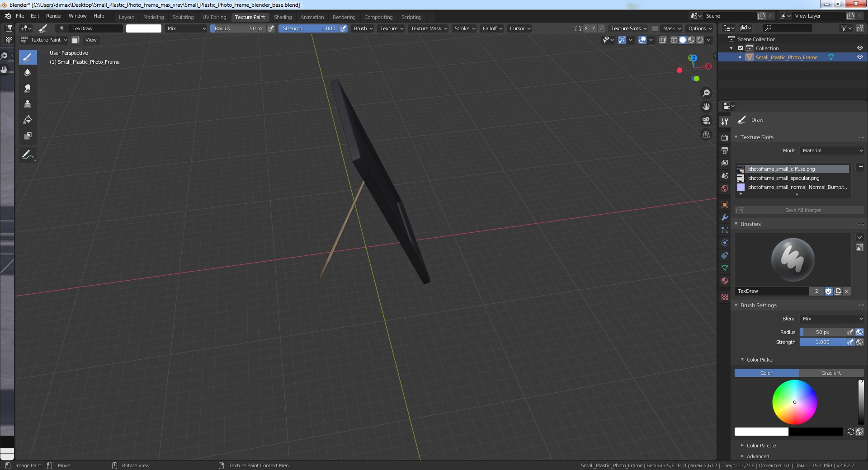Switch to the Sculpting workspace tab

coord(183,17)
